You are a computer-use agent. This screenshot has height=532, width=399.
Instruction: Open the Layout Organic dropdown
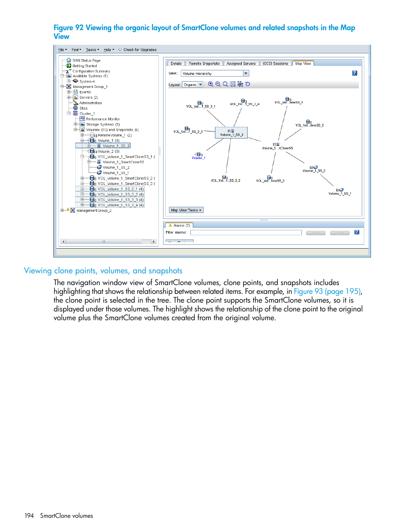coord(200,85)
